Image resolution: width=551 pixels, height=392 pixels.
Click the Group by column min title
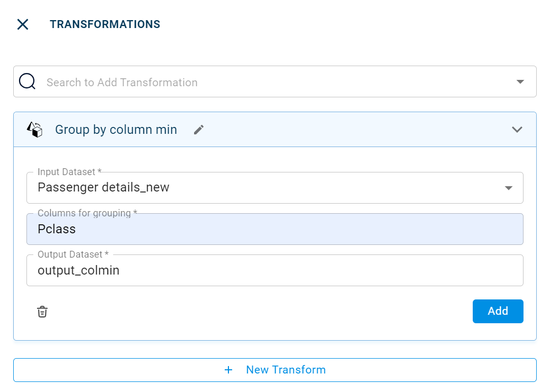(x=116, y=130)
